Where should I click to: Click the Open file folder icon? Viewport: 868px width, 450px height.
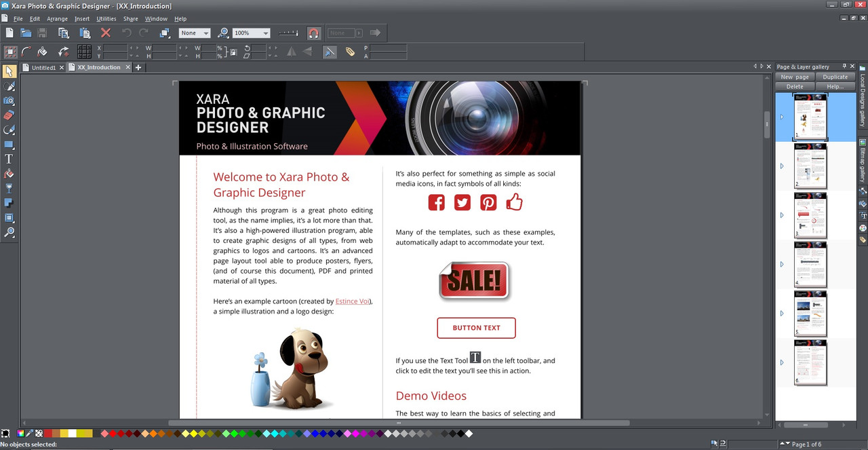[26, 33]
